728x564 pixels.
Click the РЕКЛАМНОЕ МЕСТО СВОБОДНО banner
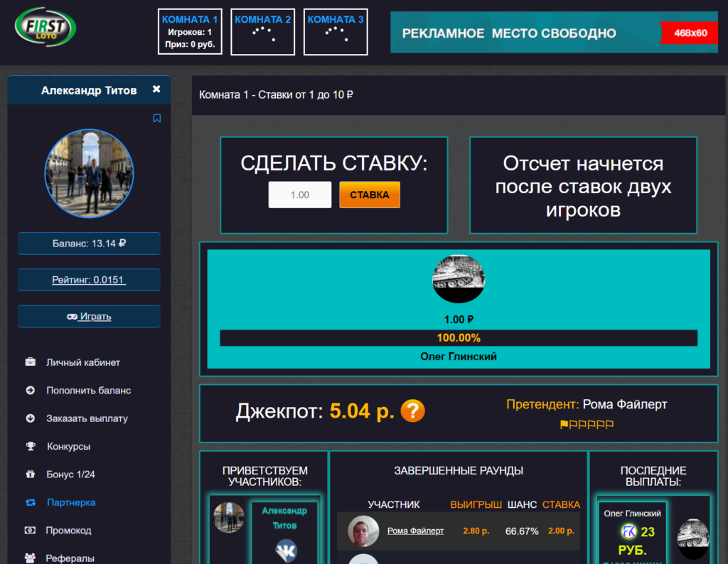(554, 33)
